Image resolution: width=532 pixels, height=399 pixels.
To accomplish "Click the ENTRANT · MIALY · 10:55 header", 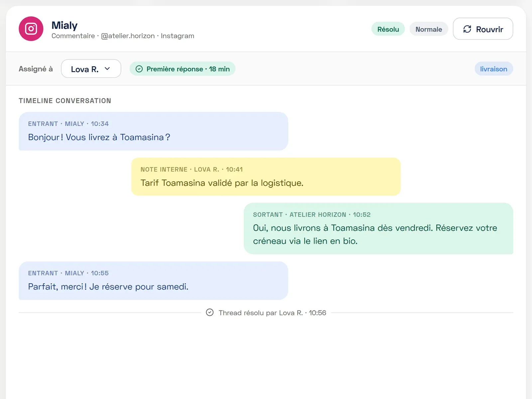I will click(x=68, y=273).
